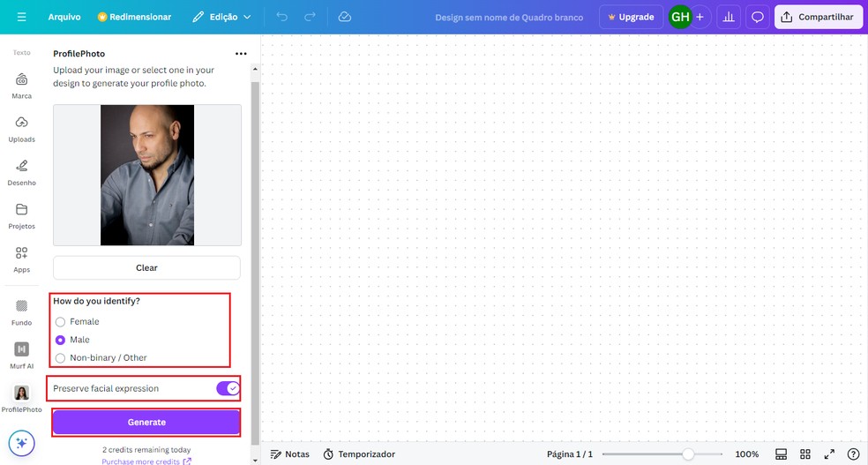Open the Uploads sidebar tab
This screenshot has width=868, height=465.
coord(21,129)
